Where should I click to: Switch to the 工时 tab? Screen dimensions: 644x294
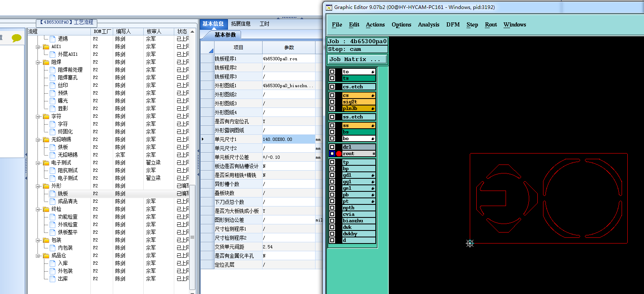265,24
